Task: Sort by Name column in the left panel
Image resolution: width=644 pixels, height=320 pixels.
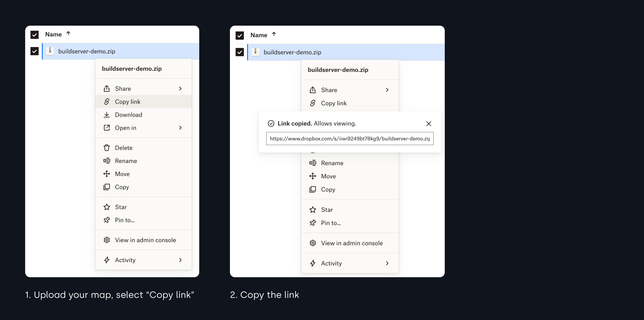Action: point(53,34)
